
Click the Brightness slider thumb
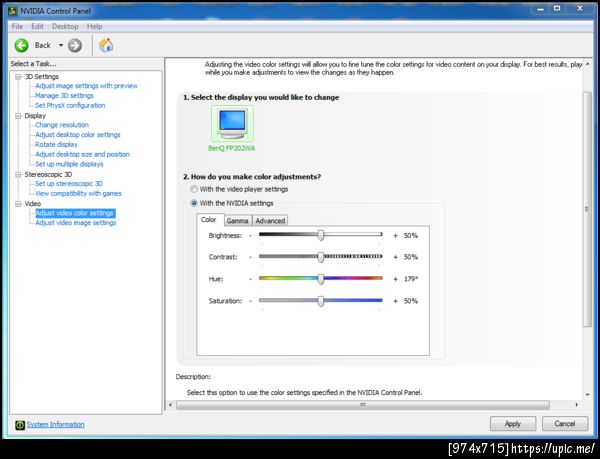[x=321, y=235]
